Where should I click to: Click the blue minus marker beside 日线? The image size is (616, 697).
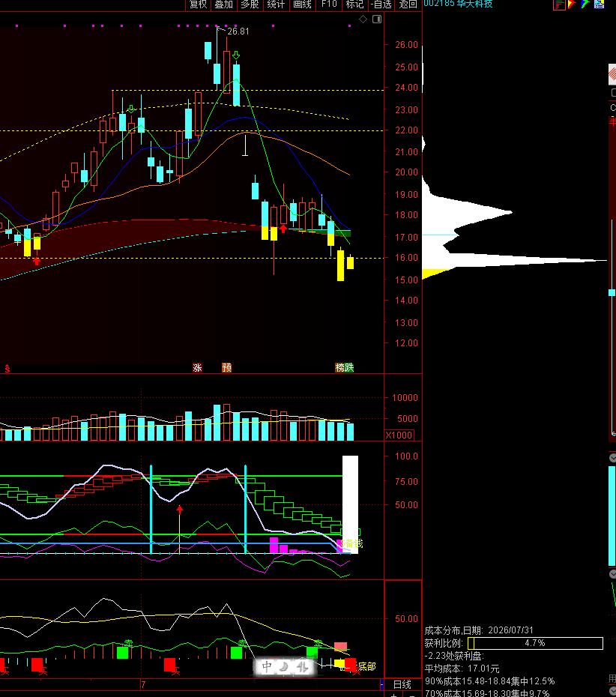point(381,684)
